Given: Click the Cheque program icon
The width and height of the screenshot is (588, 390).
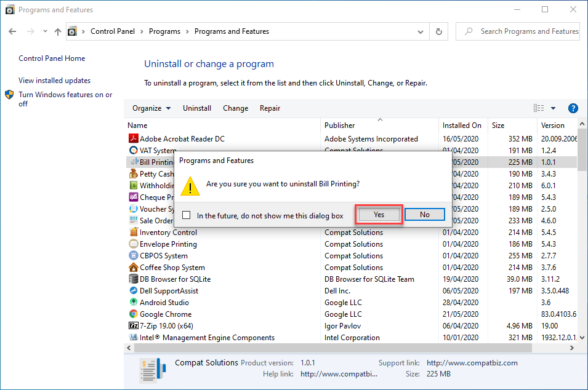Looking at the screenshot, I should coord(133,197).
